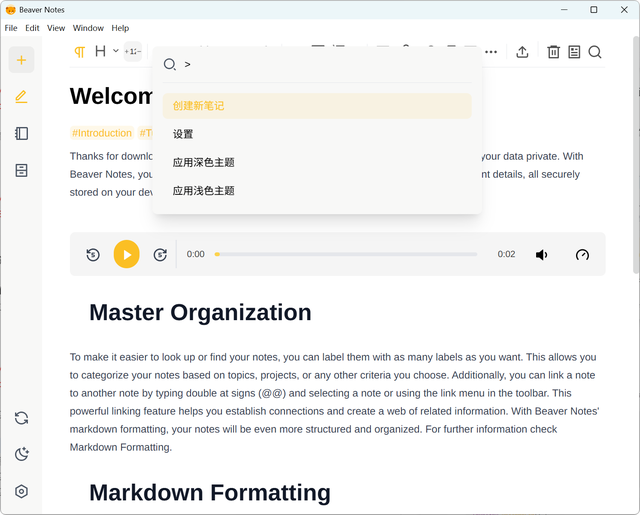
Task: Click the command palette search field
Action: coord(317,64)
